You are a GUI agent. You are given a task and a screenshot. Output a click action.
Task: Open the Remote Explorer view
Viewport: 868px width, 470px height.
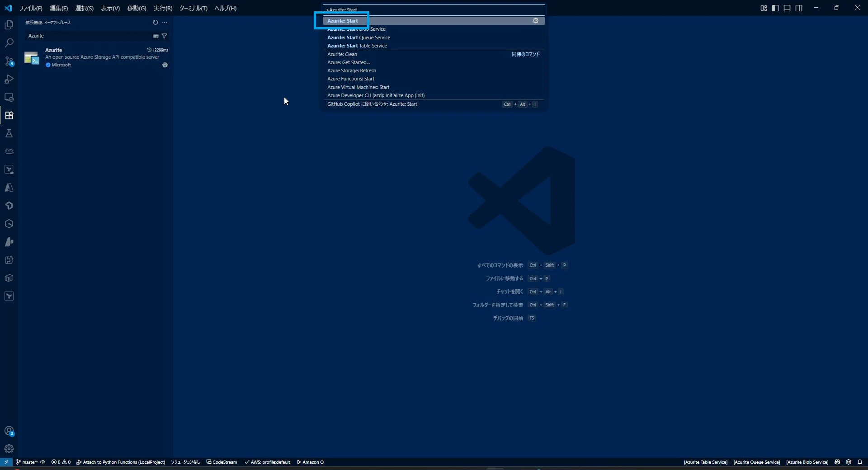9,97
